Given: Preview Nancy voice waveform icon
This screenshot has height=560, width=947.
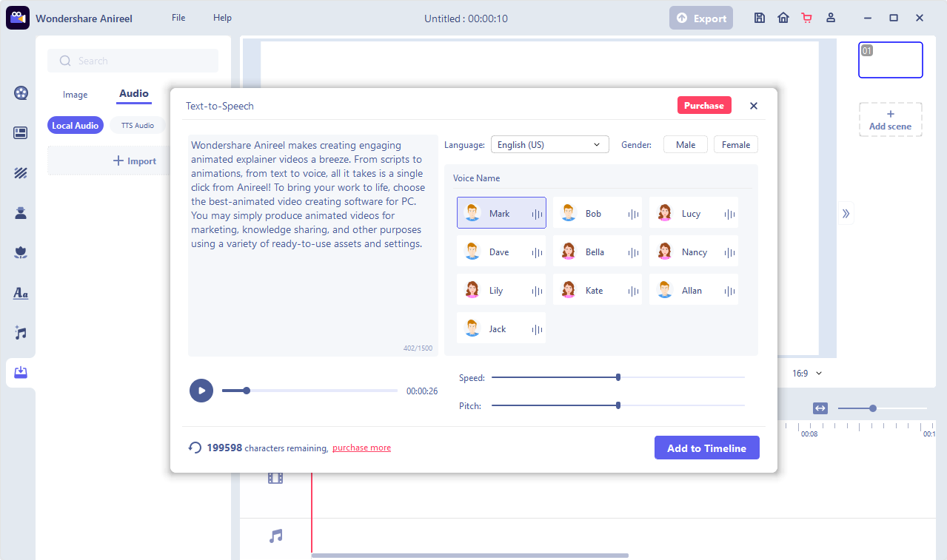Looking at the screenshot, I should pos(729,252).
